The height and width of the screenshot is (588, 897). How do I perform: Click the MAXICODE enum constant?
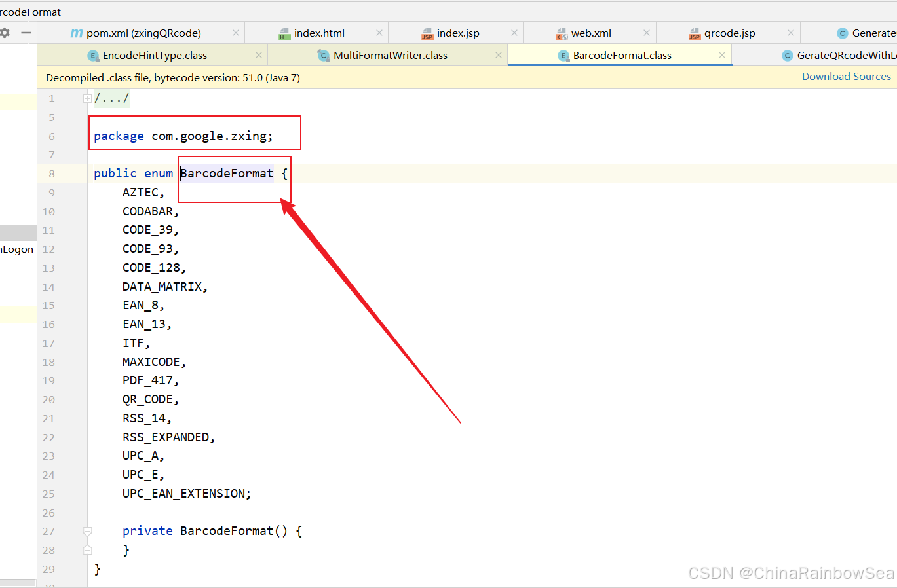tap(151, 362)
